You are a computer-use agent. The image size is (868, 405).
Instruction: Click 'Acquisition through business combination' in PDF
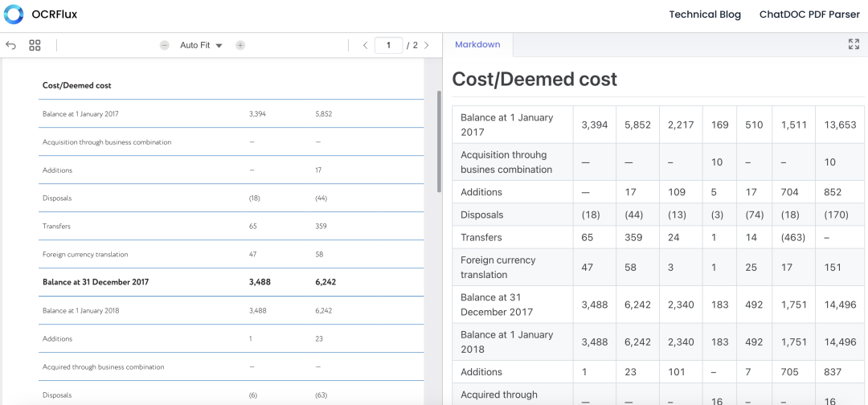pos(107,142)
